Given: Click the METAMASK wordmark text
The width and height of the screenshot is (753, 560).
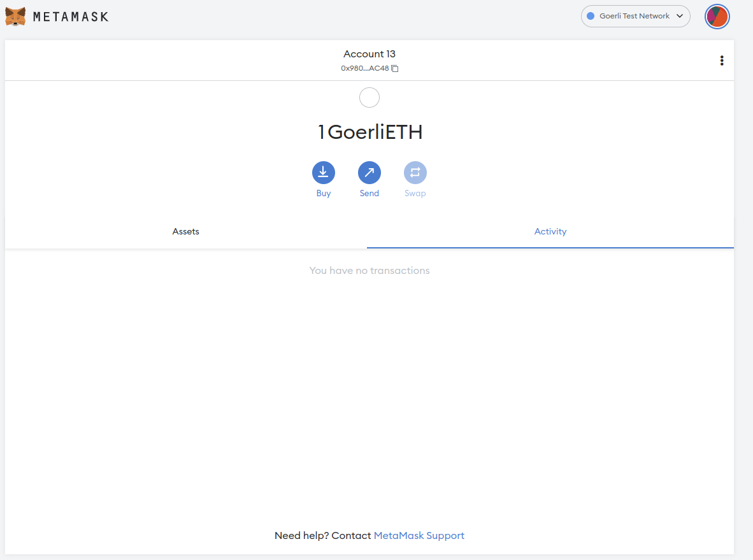Looking at the screenshot, I should [x=71, y=17].
